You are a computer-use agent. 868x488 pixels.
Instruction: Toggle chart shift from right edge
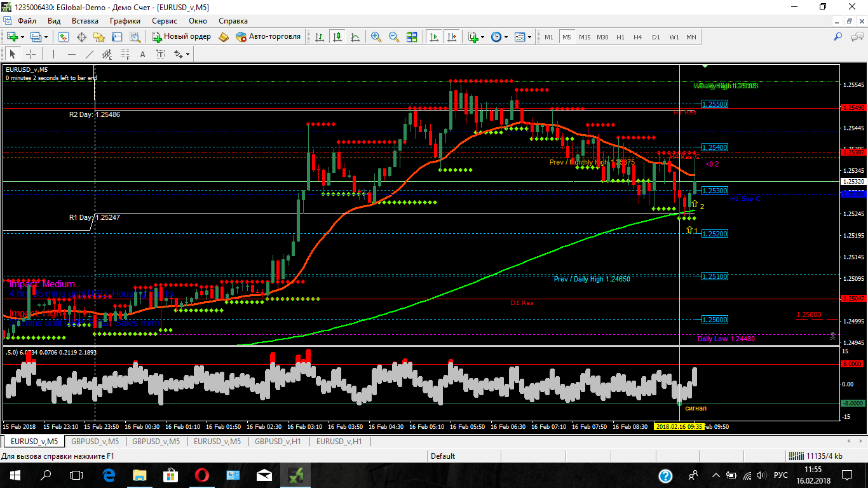click(452, 37)
